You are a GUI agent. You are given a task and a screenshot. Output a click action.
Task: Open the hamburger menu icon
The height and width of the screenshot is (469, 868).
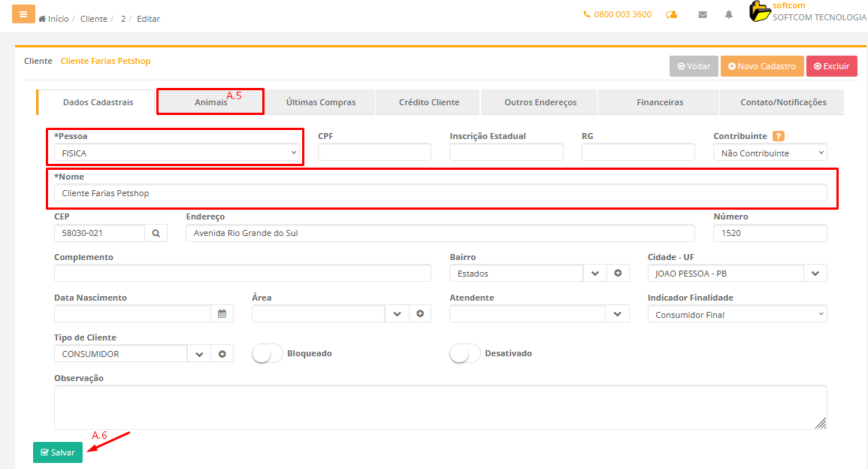23,15
